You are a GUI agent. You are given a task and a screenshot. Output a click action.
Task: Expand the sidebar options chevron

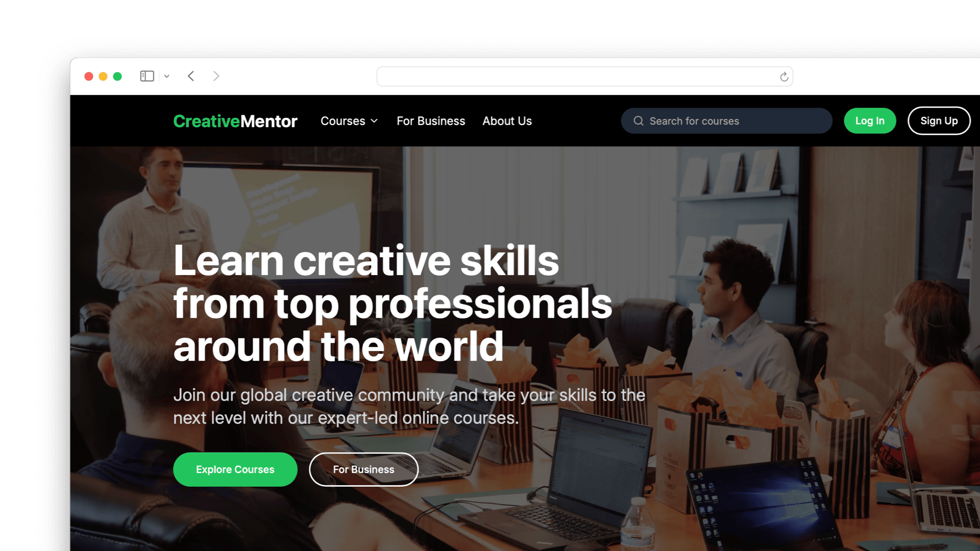tap(166, 76)
